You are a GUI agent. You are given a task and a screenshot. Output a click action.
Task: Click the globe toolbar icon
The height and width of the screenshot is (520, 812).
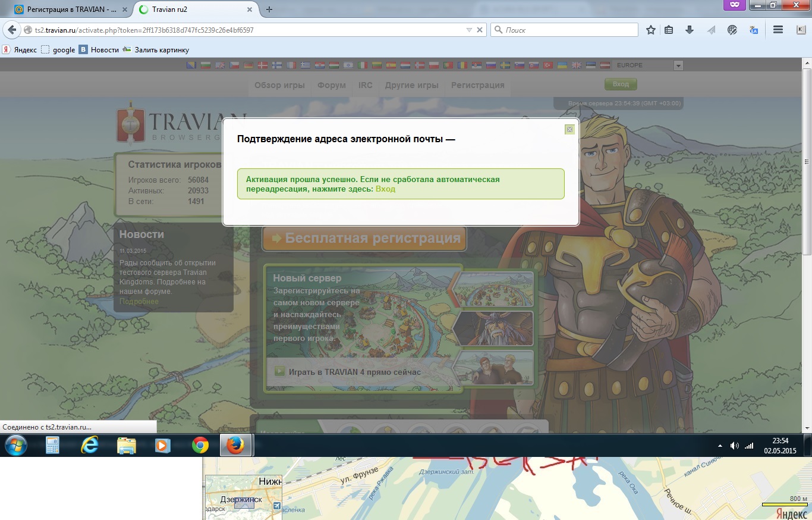pyautogui.click(x=732, y=30)
